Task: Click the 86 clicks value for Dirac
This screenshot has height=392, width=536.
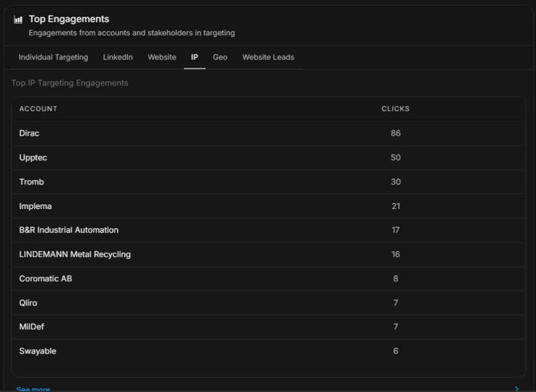Action: [x=395, y=133]
